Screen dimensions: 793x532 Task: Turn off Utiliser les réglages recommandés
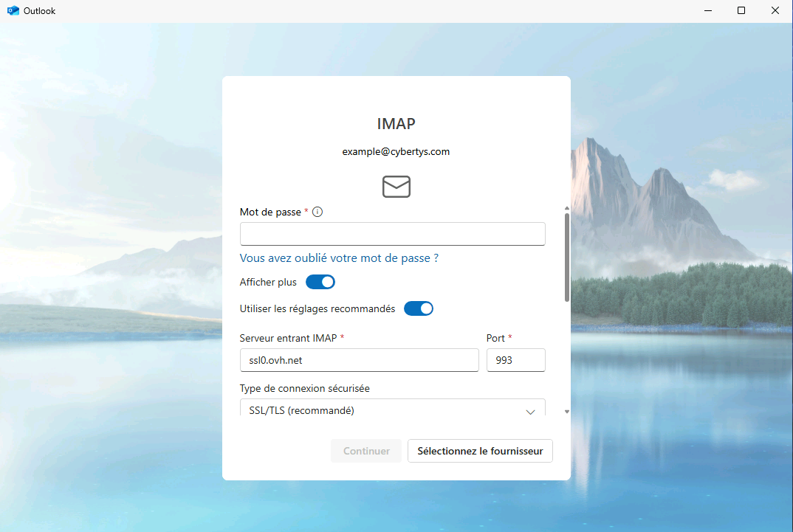point(419,308)
